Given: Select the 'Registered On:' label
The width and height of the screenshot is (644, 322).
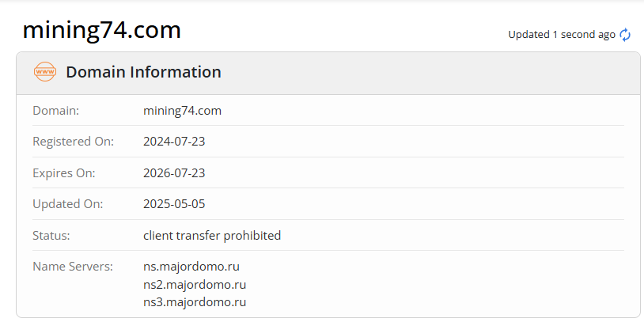Looking at the screenshot, I should (73, 142).
